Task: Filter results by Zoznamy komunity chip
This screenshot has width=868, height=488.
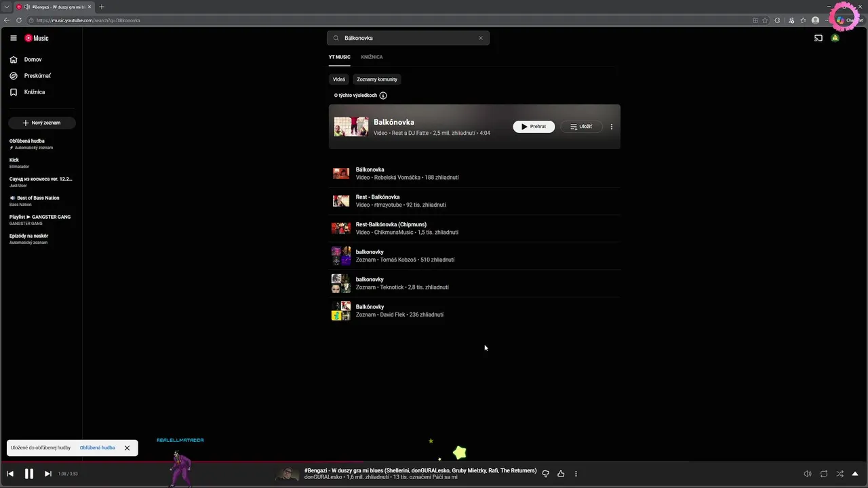Action: [377, 79]
